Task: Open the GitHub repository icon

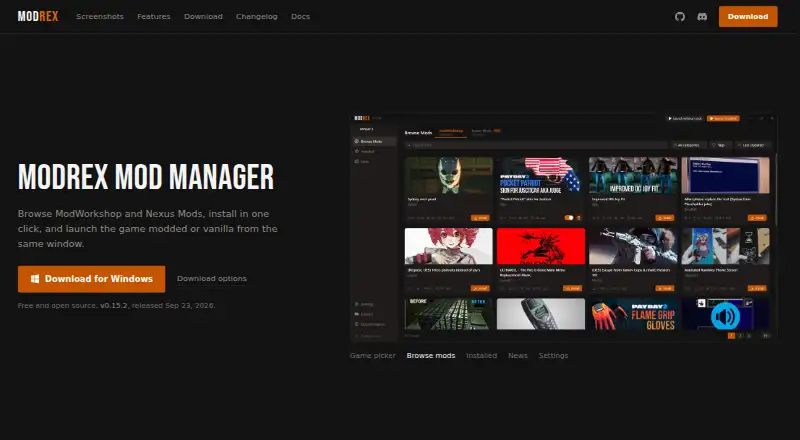Action: [680, 16]
